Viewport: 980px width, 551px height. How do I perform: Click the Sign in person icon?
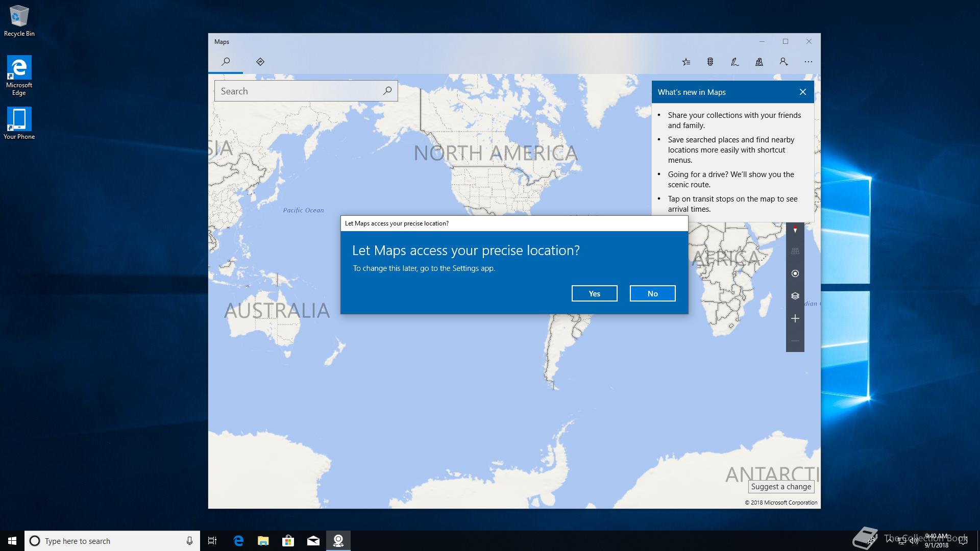[783, 62]
